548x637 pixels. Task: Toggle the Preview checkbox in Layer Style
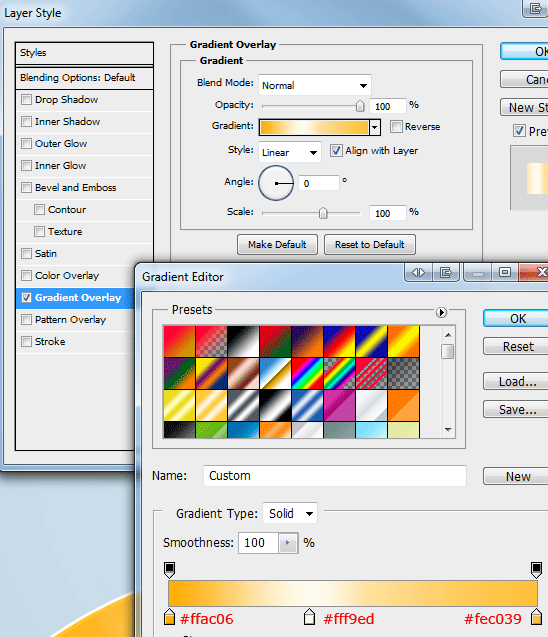[519, 131]
